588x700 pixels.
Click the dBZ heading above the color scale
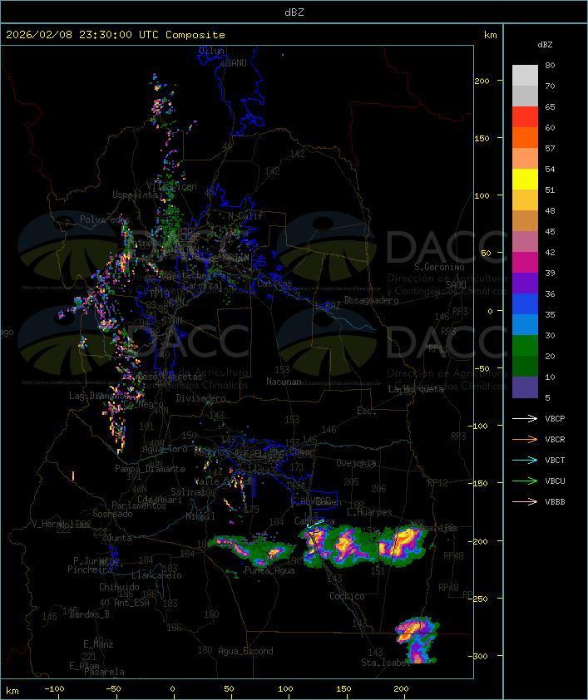545,45
